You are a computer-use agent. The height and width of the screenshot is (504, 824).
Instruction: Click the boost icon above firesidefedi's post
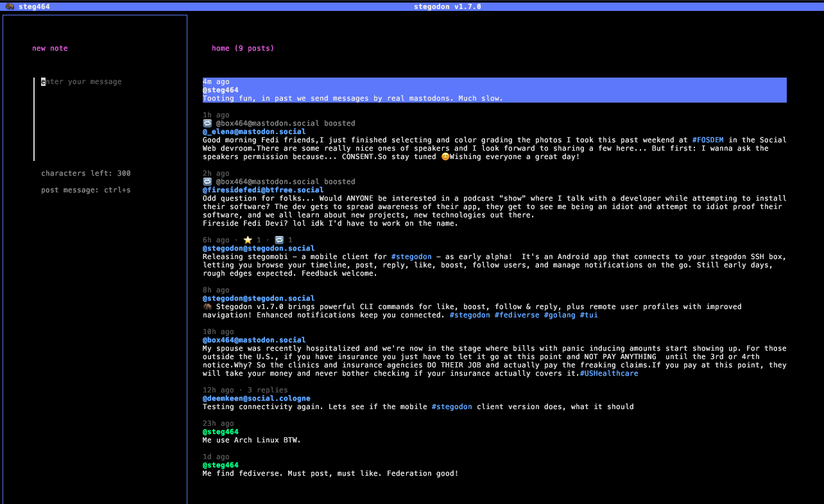pyautogui.click(x=207, y=181)
